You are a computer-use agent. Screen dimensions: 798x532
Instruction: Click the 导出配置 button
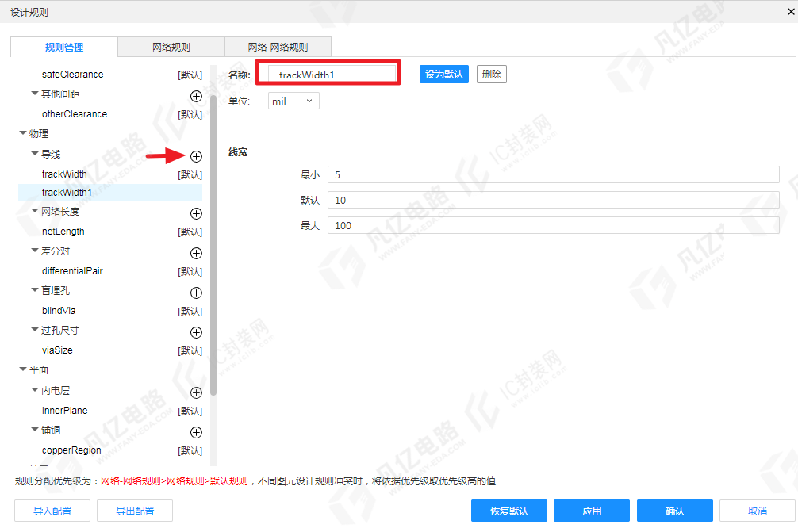(x=135, y=511)
